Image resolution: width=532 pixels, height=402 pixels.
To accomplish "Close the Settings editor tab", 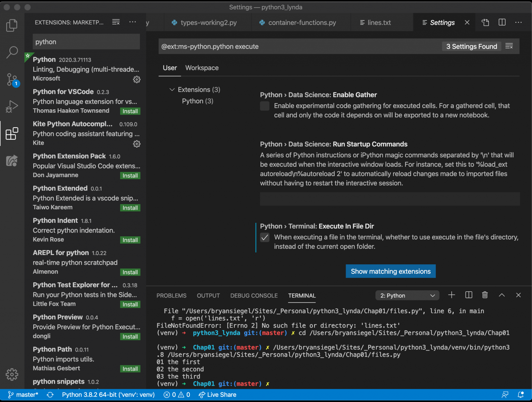I will (467, 22).
